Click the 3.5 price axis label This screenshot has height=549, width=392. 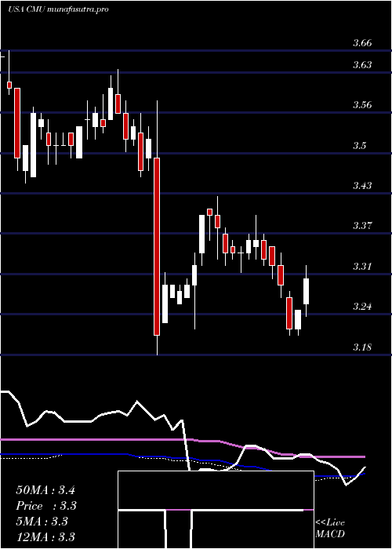click(x=359, y=145)
